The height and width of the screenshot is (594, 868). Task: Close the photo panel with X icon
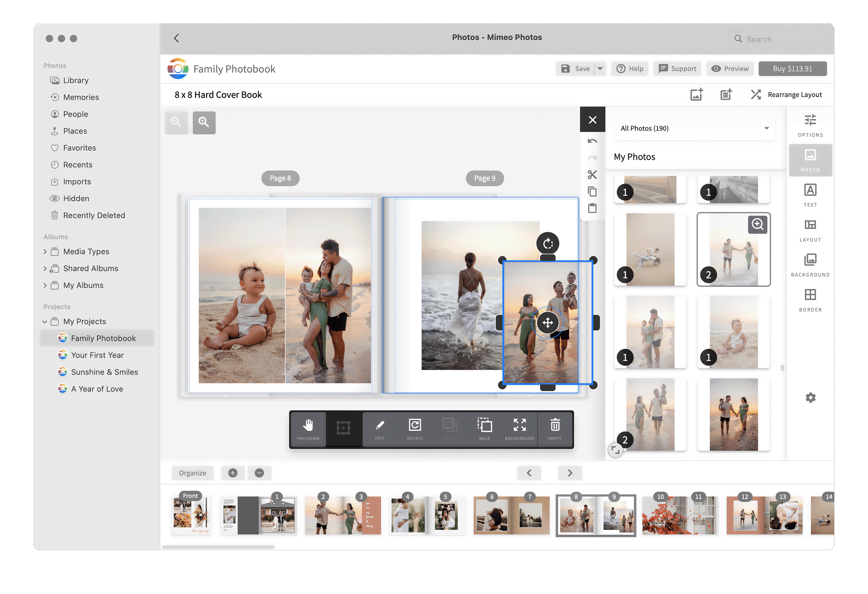pos(592,119)
